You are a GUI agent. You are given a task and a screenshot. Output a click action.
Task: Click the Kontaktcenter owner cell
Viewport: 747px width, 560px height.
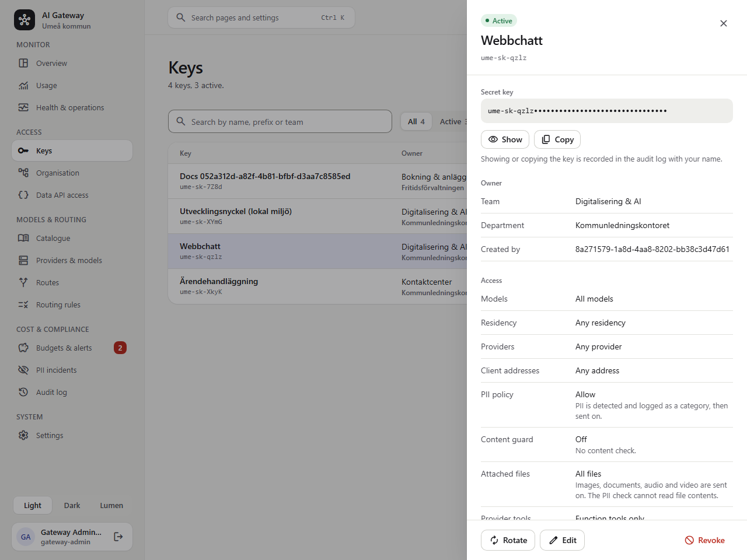(434, 286)
